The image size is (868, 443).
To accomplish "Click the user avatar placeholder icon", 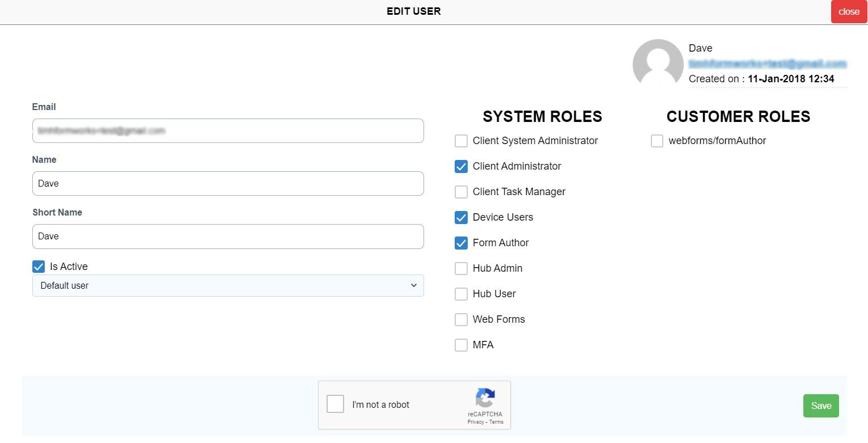I will [658, 64].
